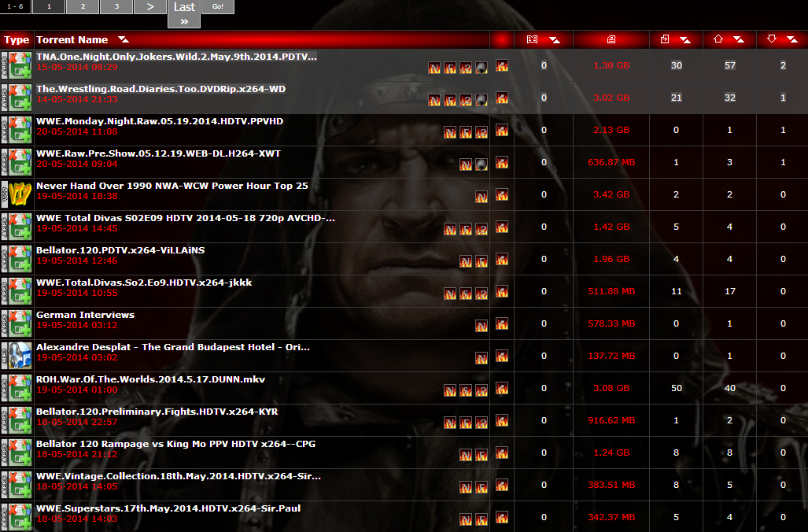
Task: Click the leechers down-arrow header icon
Action: pyautogui.click(x=771, y=39)
